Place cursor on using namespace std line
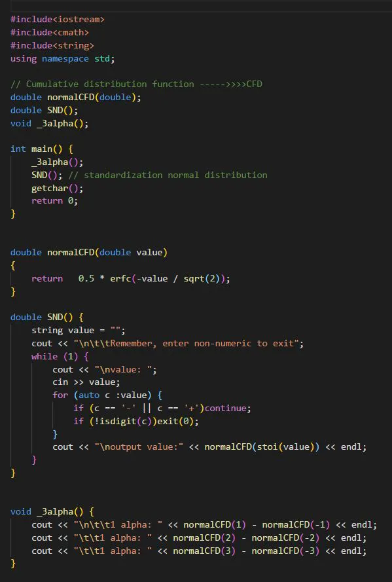Image resolution: width=392 pixels, height=582 pixels. point(63,59)
